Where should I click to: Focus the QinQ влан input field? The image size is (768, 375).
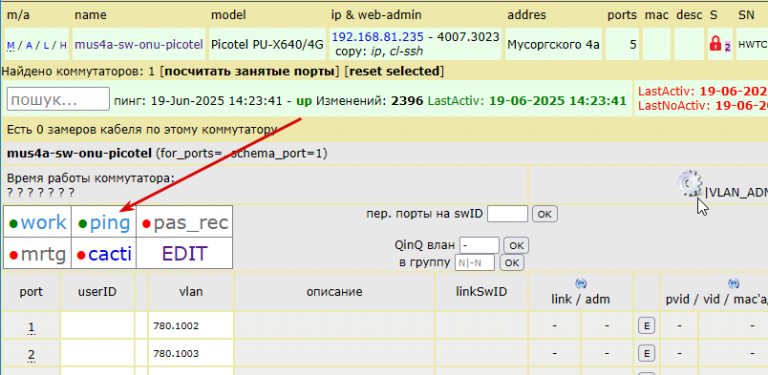coord(479,245)
